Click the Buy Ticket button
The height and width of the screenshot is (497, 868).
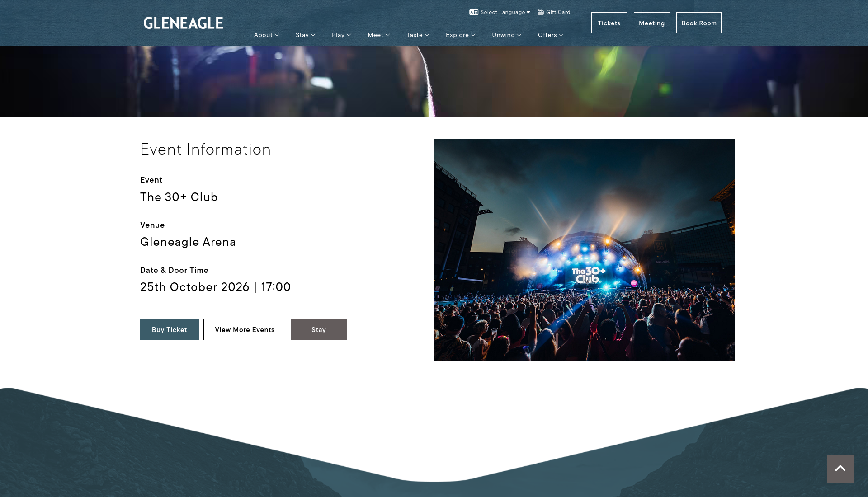tap(170, 330)
